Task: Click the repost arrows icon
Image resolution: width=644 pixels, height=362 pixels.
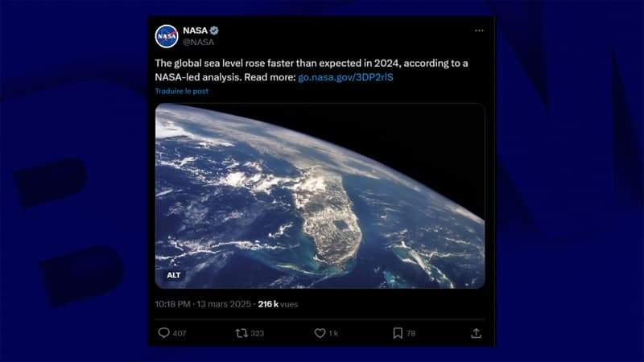Action: pyautogui.click(x=242, y=333)
